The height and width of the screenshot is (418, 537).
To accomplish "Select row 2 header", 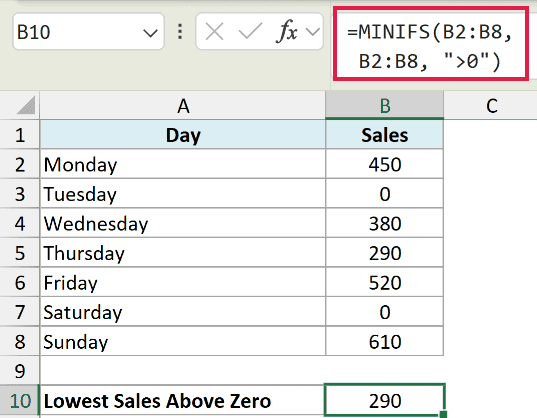I will [20, 164].
